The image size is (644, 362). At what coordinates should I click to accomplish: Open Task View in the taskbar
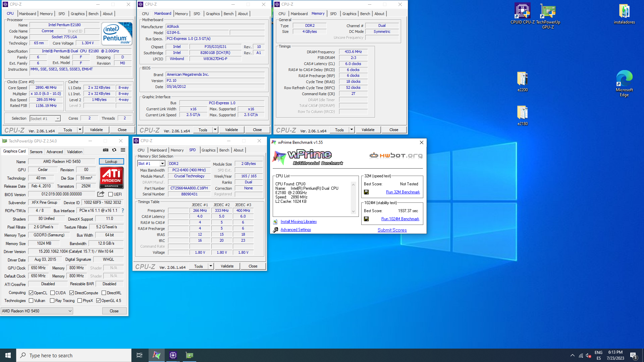coord(140,355)
